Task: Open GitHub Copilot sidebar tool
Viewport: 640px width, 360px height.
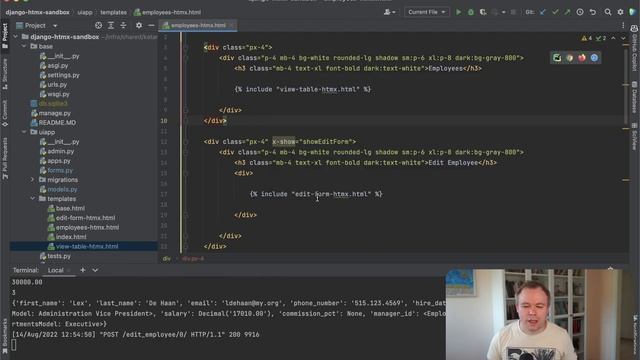Action: [x=634, y=49]
